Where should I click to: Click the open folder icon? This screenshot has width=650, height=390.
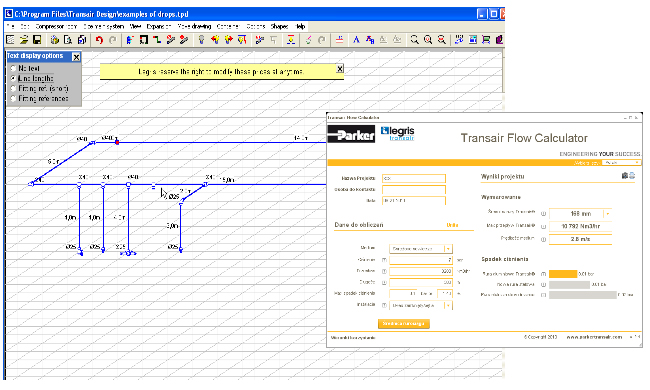pyautogui.click(x=24, y=40)
